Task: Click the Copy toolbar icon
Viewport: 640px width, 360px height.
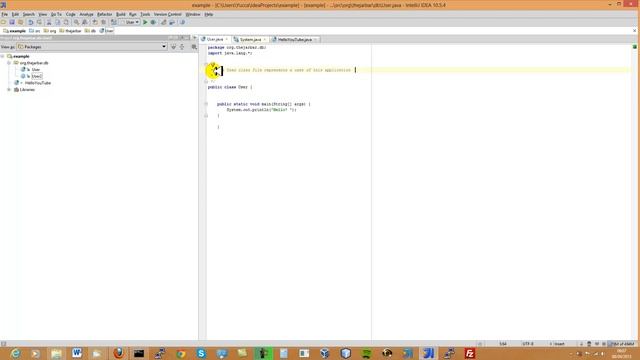Action: pyautogui.click(x=58, y=22)
